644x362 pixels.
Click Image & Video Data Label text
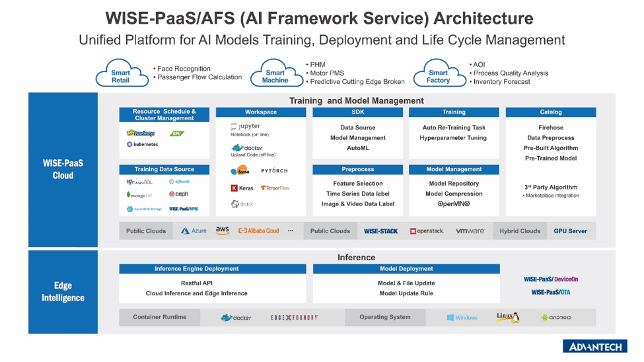[x=358, y=204]
